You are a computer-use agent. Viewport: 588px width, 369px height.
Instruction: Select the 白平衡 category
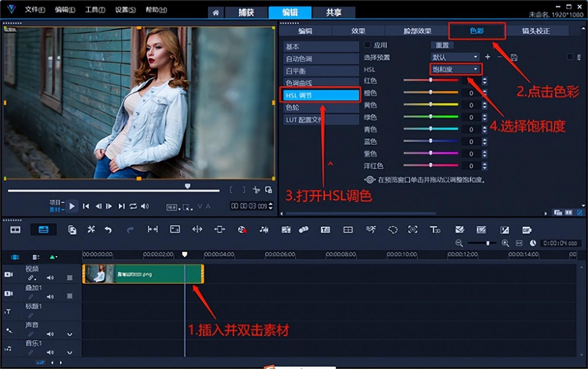click(321, 71)
